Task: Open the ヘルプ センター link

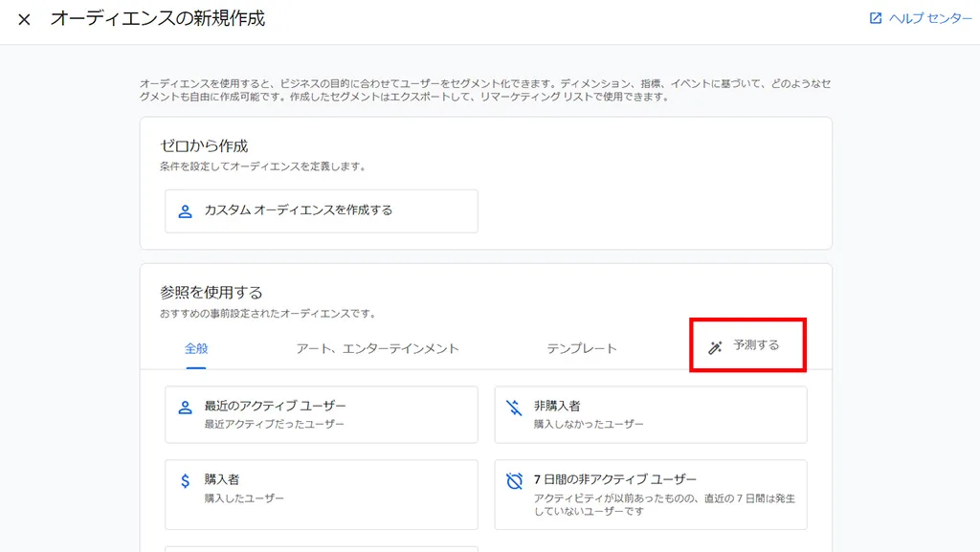Action: 929,18
